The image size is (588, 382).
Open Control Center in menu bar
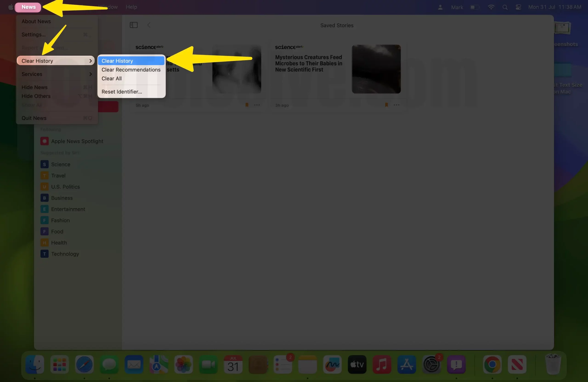(x=518, y=7)
